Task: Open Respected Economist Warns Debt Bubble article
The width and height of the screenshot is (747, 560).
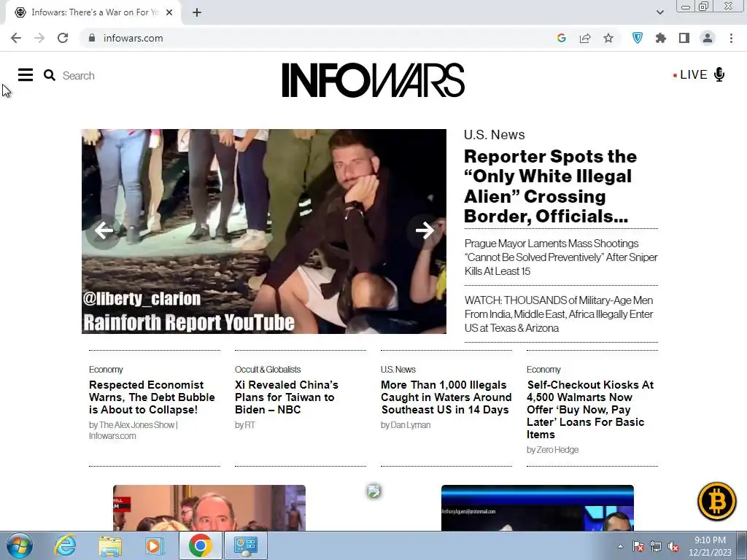Action: [152, 397]
